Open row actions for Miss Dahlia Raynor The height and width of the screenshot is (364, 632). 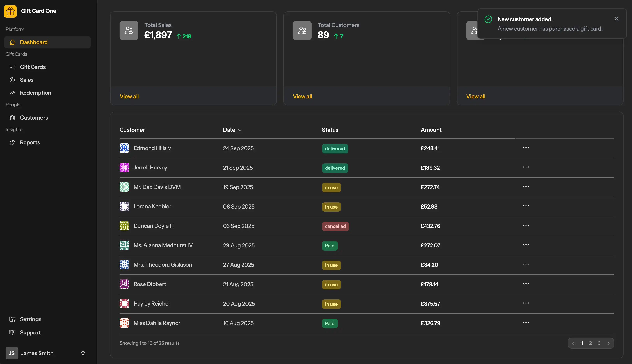526,322
